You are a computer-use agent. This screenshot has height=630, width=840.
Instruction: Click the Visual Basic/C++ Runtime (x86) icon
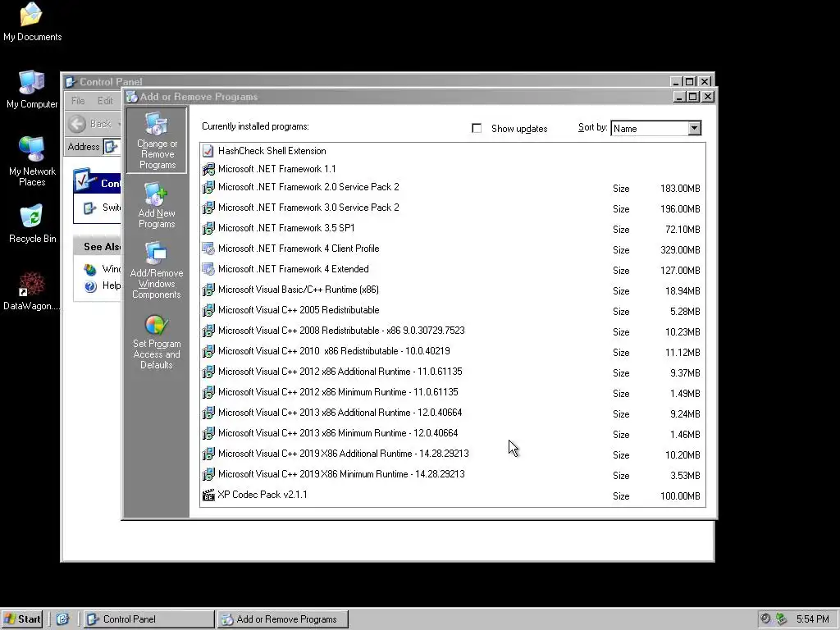pyautogui.click(x=208, y=290)
